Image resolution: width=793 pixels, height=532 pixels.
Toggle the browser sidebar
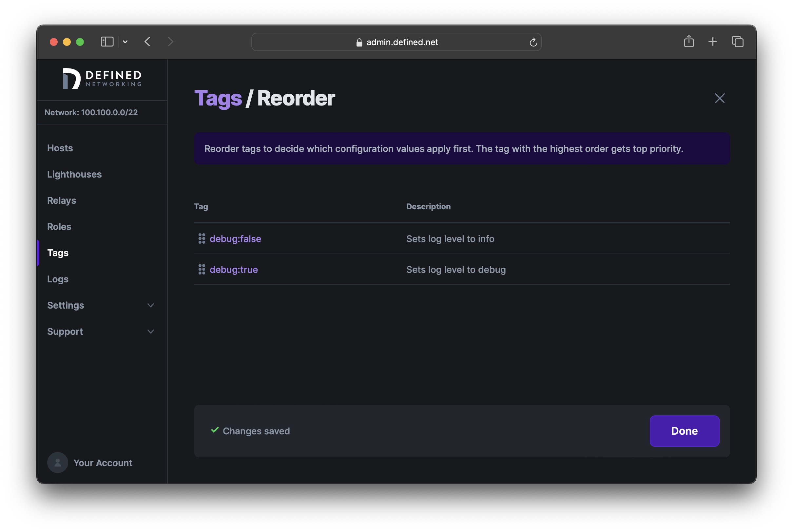tap(107, 41)
